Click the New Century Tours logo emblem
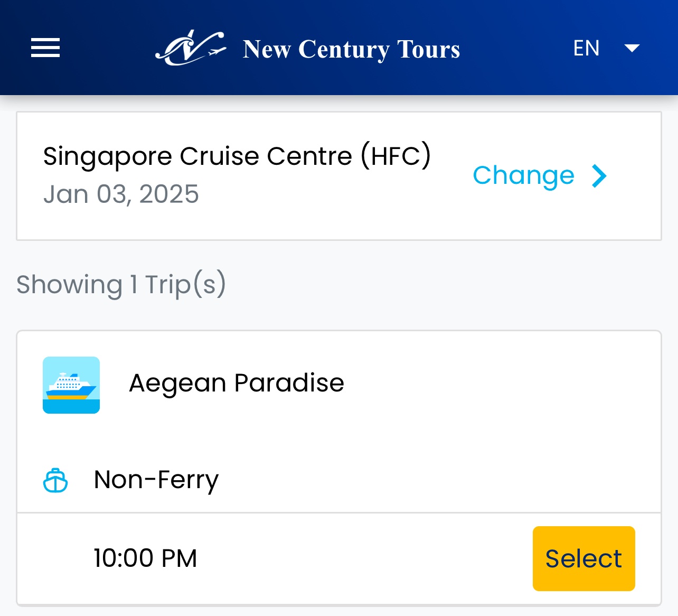The image size is (678, 616). click(191, 48)
